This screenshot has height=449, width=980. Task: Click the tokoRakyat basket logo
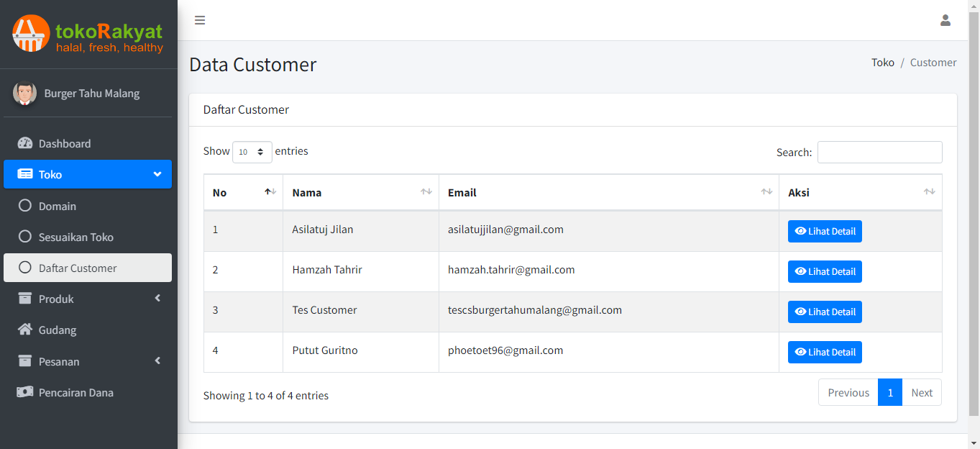pyautogui.click(x=31, y=34)
